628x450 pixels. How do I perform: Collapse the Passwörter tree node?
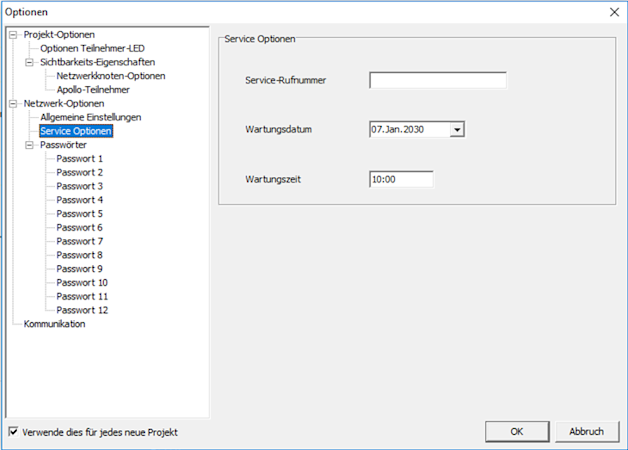(x=30, y=145)
